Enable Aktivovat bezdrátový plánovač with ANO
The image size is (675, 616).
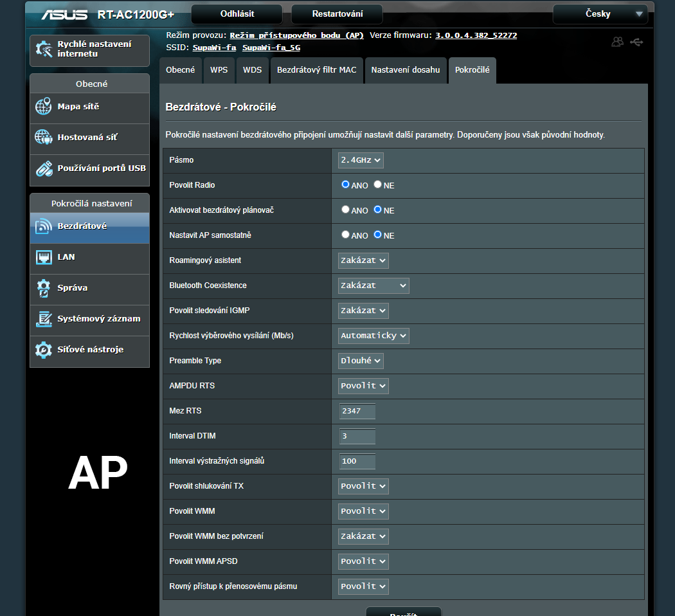tap(346, 210)
